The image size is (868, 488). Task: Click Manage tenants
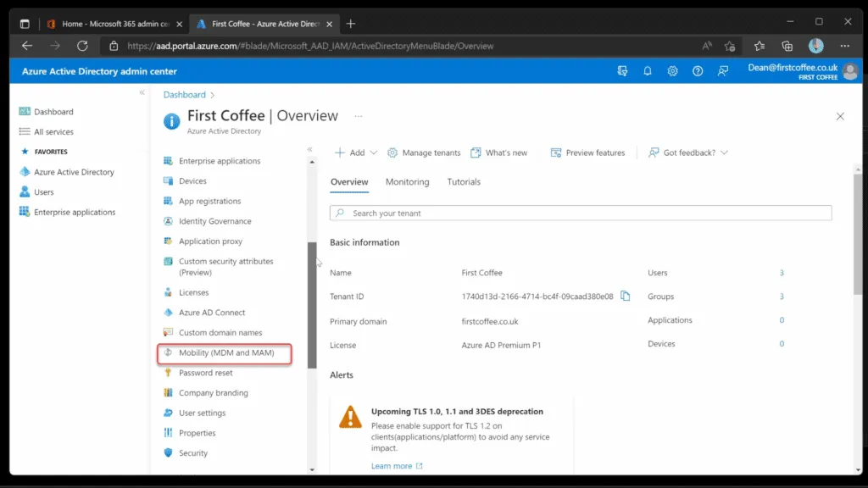424,152
